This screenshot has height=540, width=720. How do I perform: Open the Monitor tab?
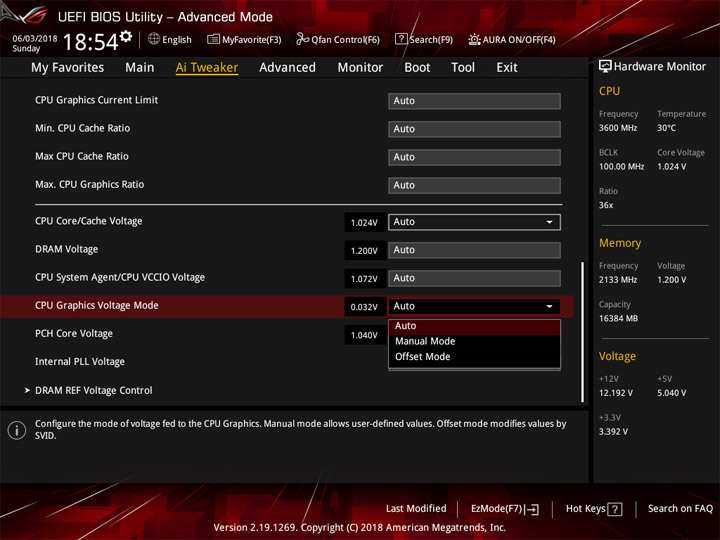pos(360,68)
